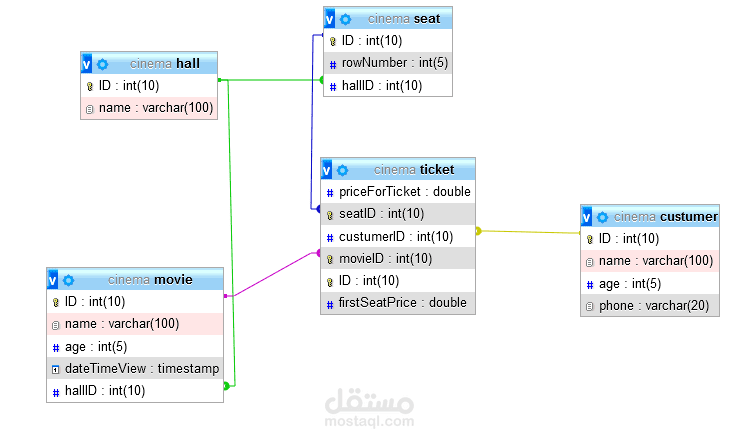The height and width of the screenshot is (438, 740).
Task: Click 'firstSeatPrice : double' field
Action: tap(398, 303)
